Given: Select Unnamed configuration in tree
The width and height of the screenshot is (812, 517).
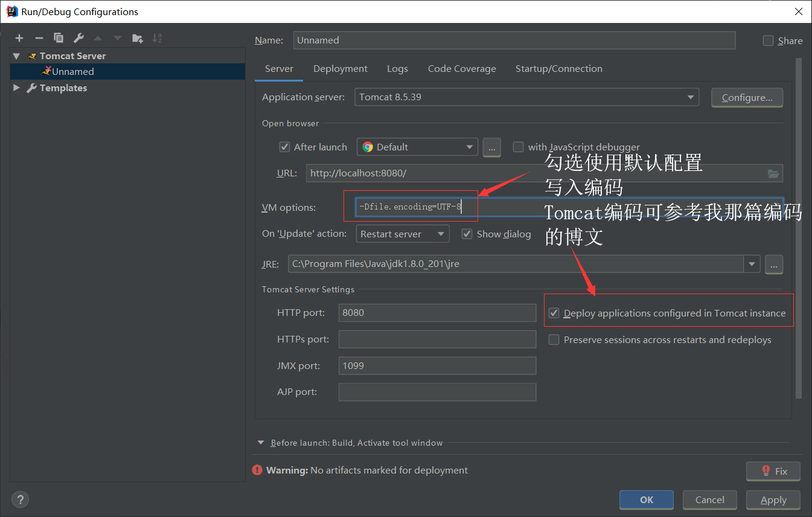Looking at the screenshot, I should point(128,71).
